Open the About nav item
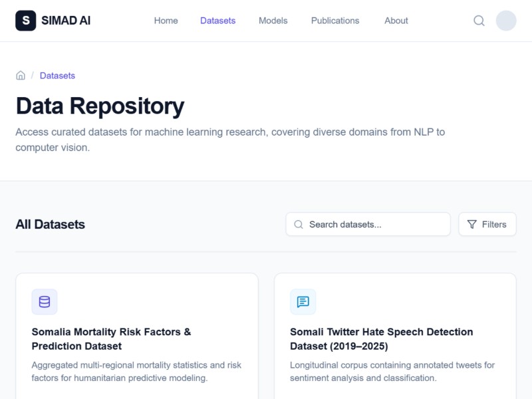 396,21
